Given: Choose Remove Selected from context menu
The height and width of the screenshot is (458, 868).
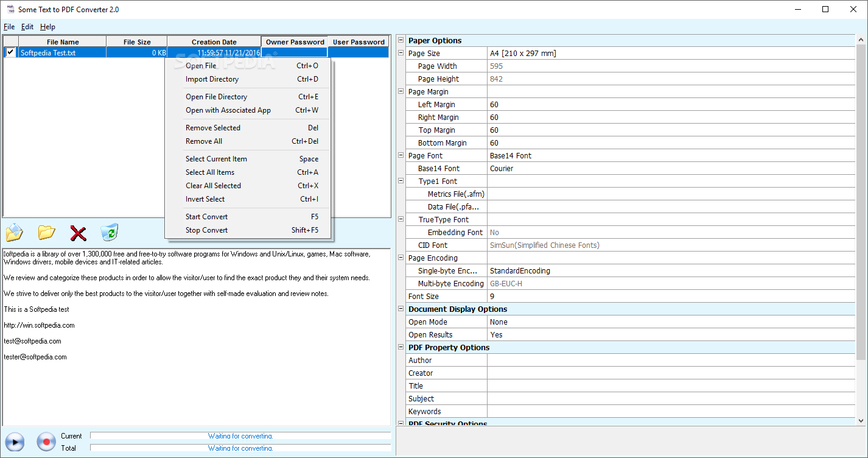Looking at the screenshot, I should point(248,128).
